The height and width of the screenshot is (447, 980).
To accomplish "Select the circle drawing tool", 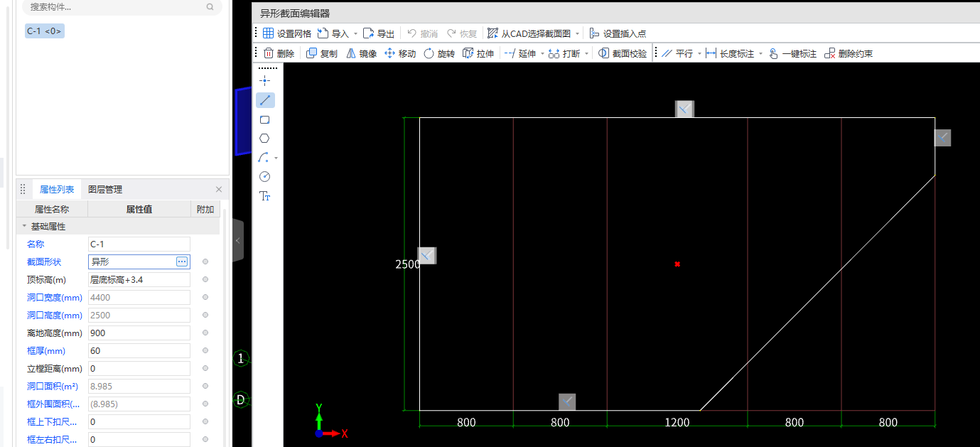I will pos(265,177).
